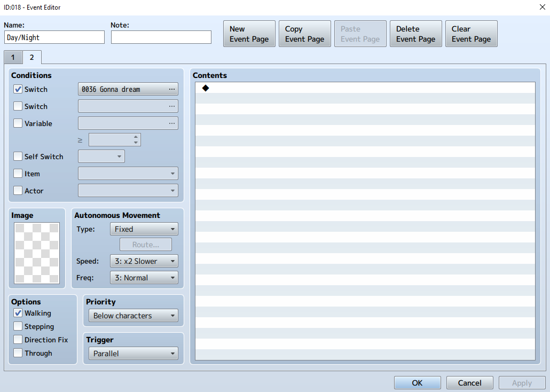Switch to event page tab 1
The image size is (550, 392).
pyautogui.click(x=13, y=58)
